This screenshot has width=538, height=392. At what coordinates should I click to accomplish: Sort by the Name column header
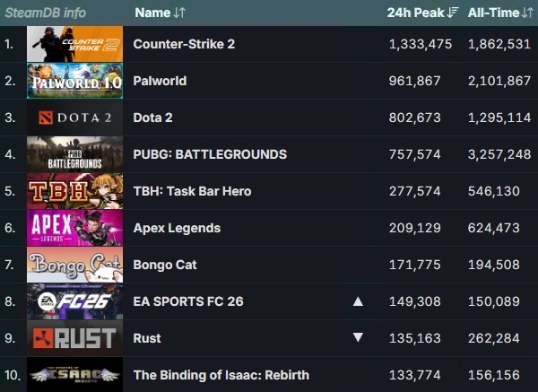coord(160,13)
